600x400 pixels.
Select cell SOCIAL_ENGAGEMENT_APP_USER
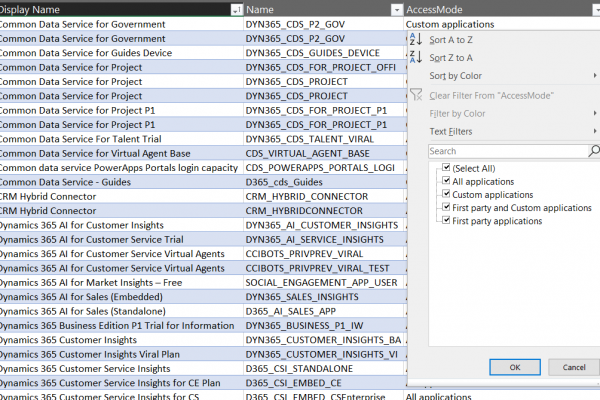pyautogui.click(x=323, y=282)
